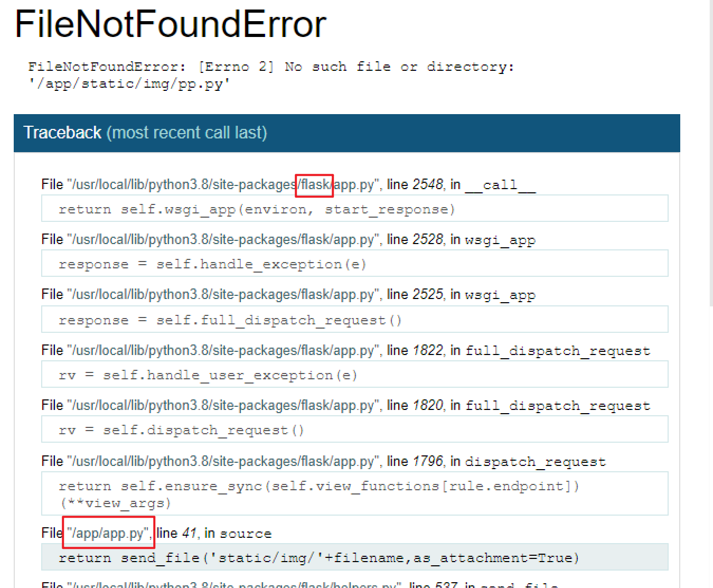Click the /app/app.py frame line 41 in source
Viewport: 713px width, 588px height.
tap(156, 533)
